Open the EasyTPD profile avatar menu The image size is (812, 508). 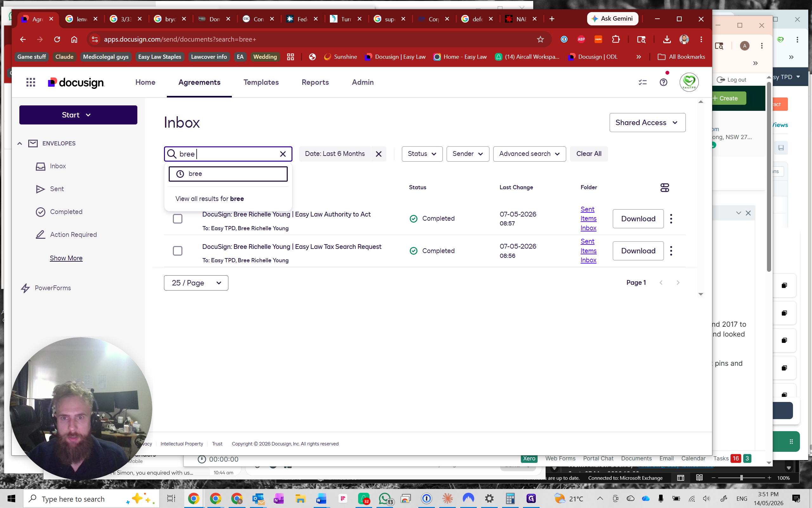[689, 82]
